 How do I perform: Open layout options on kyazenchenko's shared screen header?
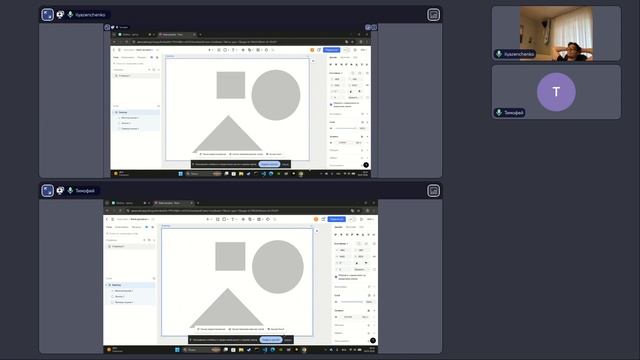point(433,15)
